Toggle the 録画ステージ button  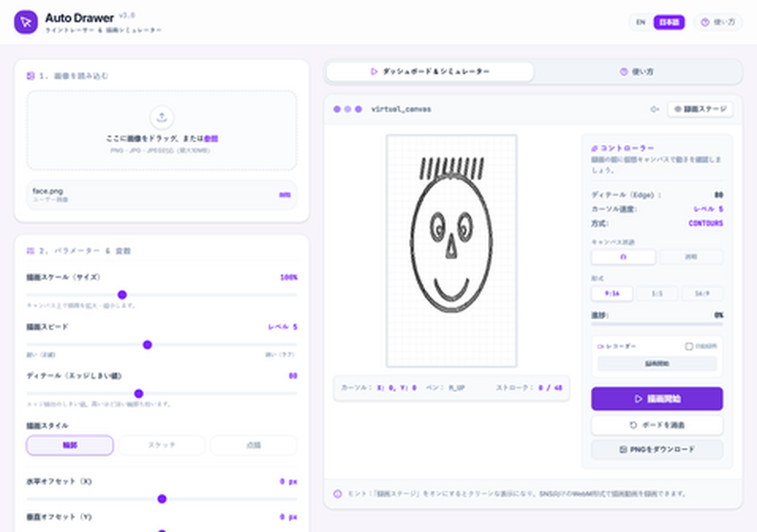(x=700, y=109)
